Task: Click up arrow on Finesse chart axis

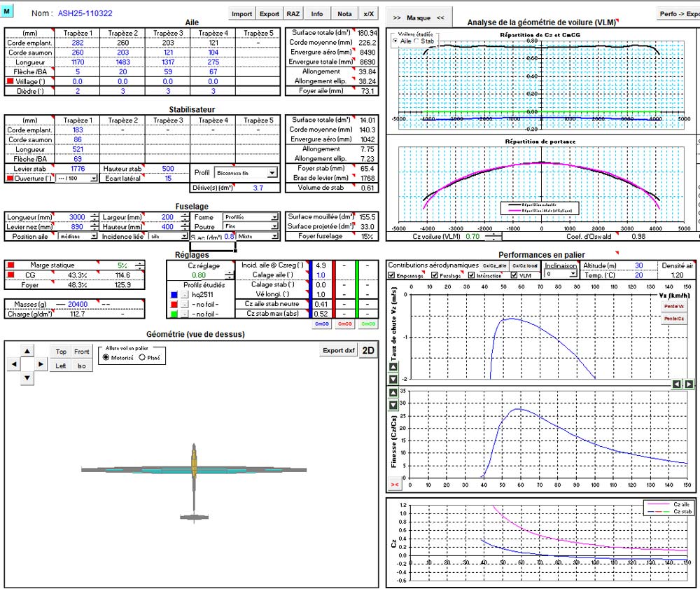Action: (393, 393)
